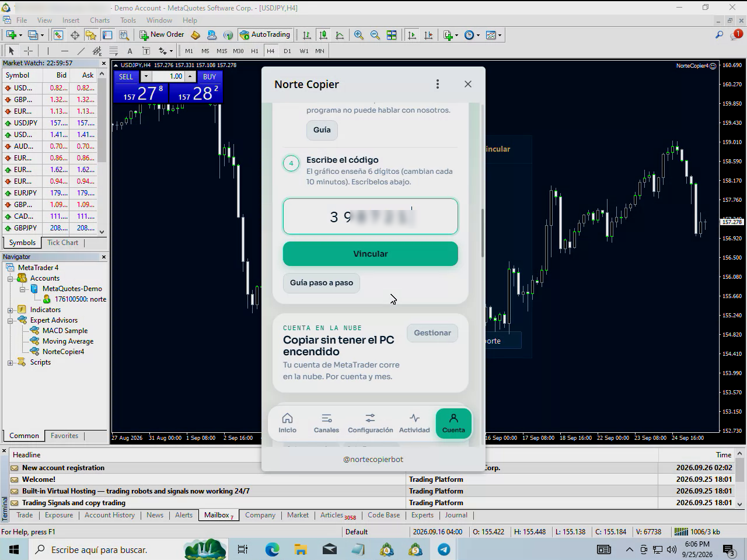This screenshot has height=560, width=747.
Task: Switch timeframe to M15
Action: coord(222,51)
